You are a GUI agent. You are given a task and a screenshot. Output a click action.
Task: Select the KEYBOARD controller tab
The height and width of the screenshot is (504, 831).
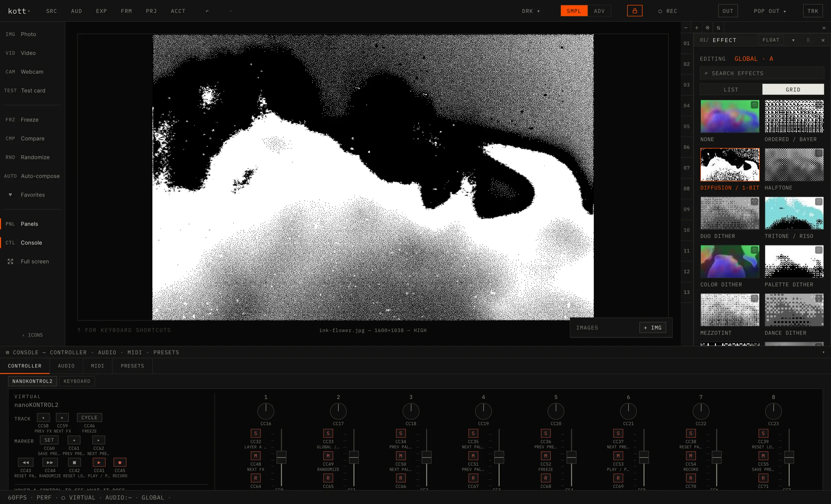(77, 381)
